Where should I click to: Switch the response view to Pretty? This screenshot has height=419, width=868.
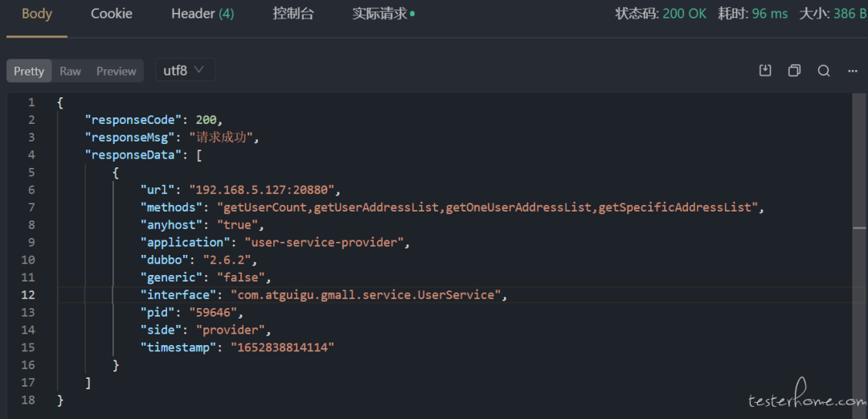coord(29,71)
